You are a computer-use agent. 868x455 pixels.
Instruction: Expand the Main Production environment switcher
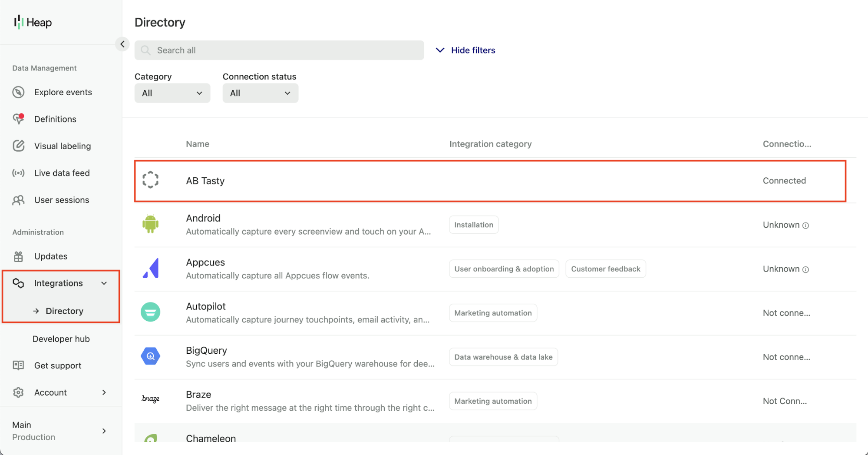(x=61, y=431)
